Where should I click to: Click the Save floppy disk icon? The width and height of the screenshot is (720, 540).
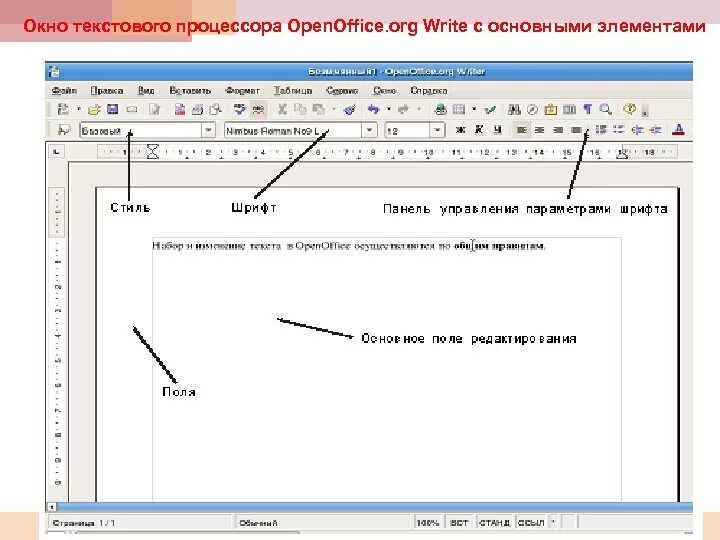point(112,109)
